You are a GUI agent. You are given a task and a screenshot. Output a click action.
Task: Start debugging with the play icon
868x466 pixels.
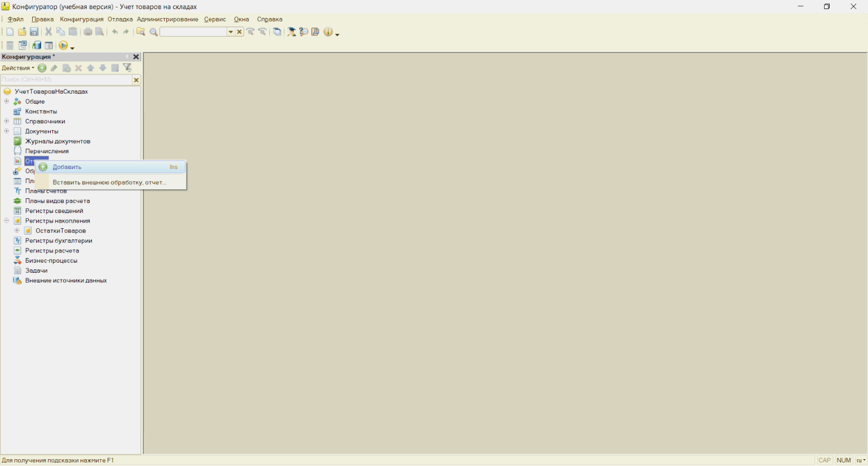click(x=63, y=46)
